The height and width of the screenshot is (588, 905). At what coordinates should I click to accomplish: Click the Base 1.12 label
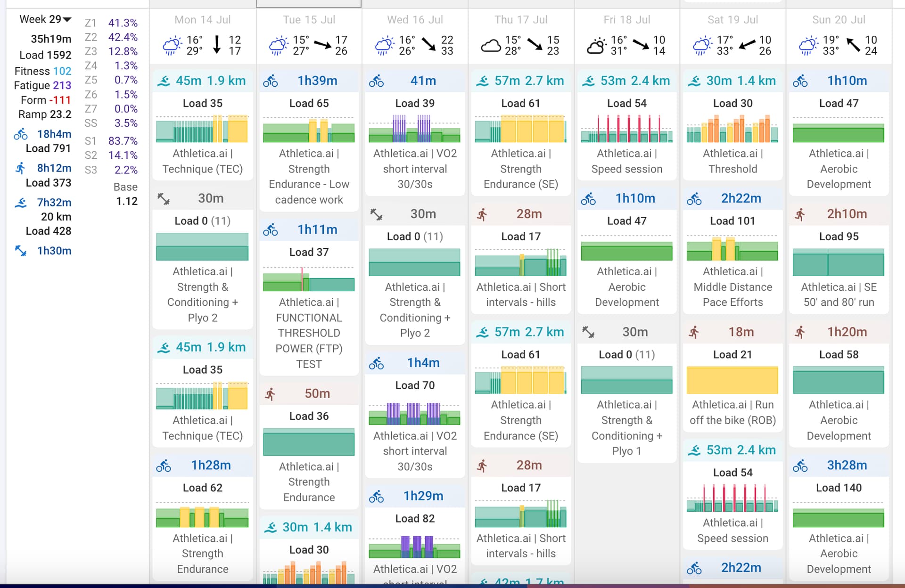click(x=126, y=194)
